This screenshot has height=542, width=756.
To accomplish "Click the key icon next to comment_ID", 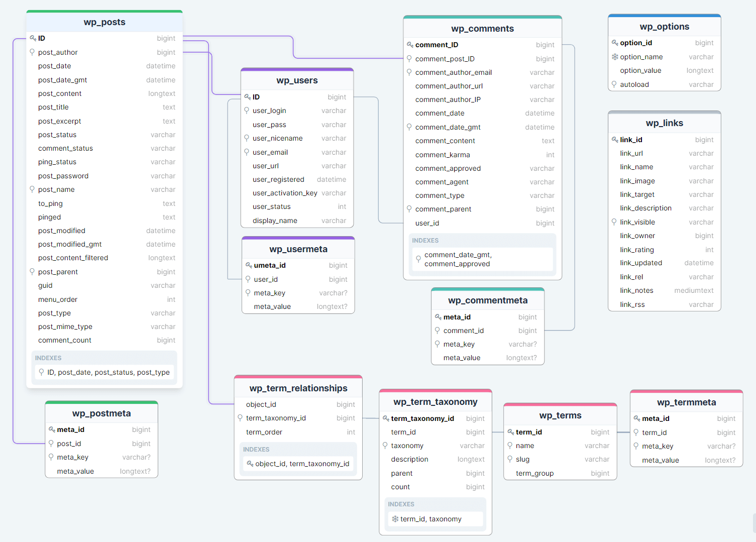I will click(x=410, y=45).
